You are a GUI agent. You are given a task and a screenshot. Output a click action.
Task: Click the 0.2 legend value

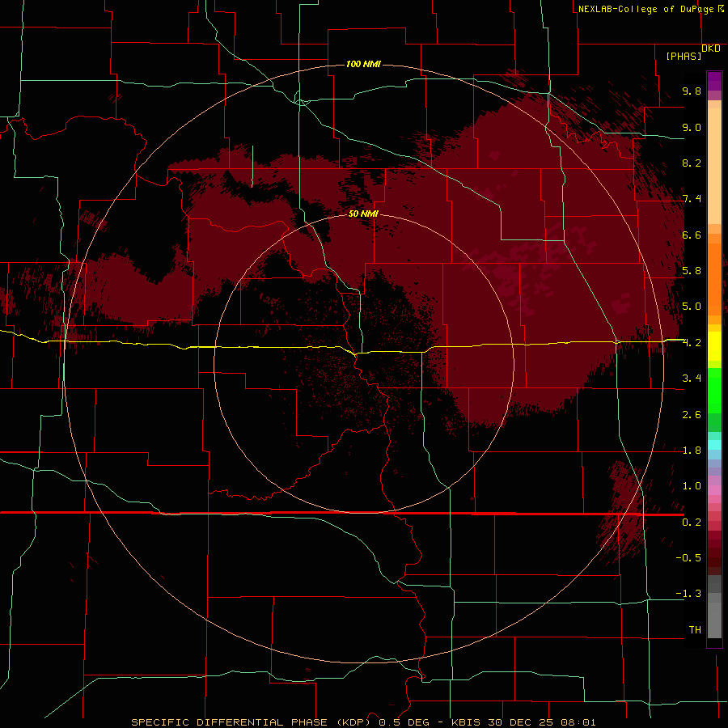click(x=692, y=522)
